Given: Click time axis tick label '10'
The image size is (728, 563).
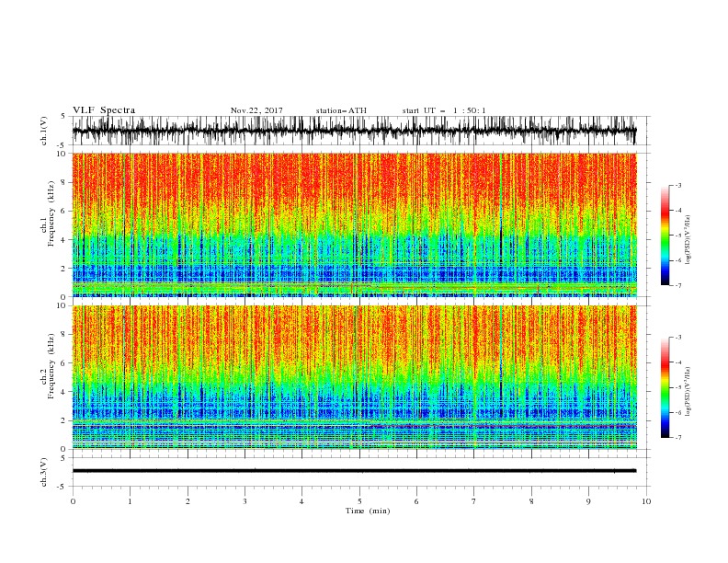Looking at the screenshot, I should tap(646, 501).
